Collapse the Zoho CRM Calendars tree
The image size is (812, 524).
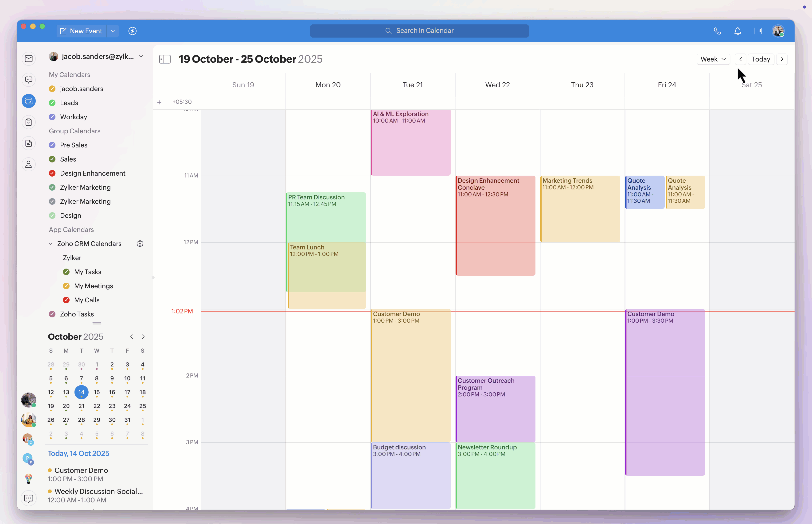51,244
